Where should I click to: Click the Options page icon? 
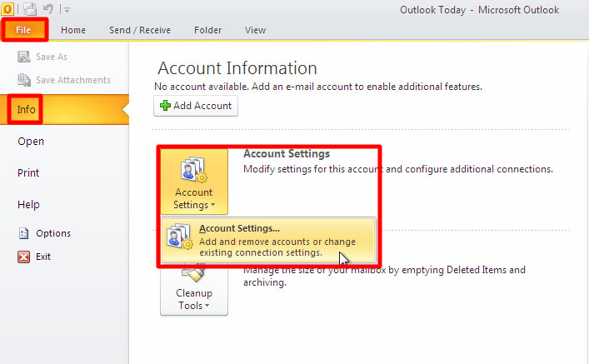pyautogui.click(x=23, y=233)
